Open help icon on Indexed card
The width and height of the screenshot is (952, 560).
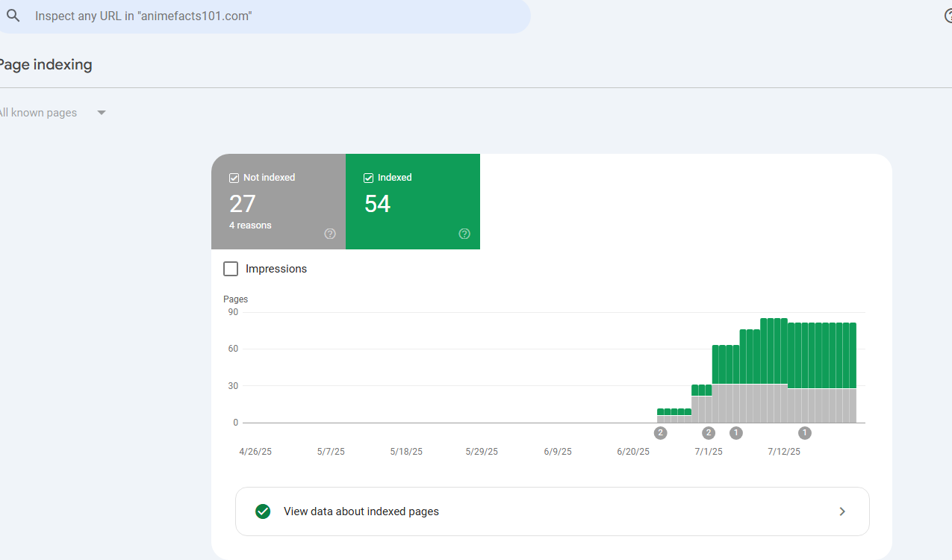pos(464,234)
